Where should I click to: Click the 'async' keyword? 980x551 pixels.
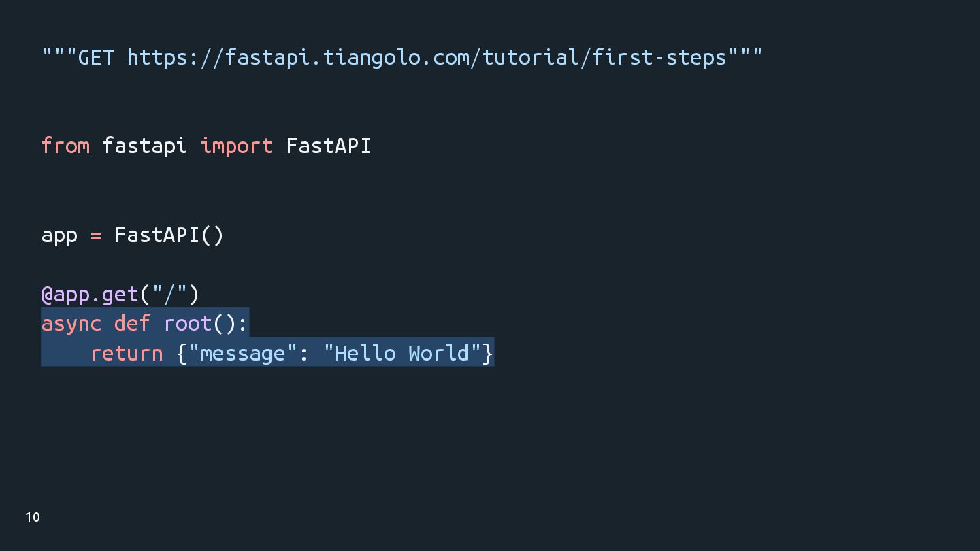tap(71, 324)
